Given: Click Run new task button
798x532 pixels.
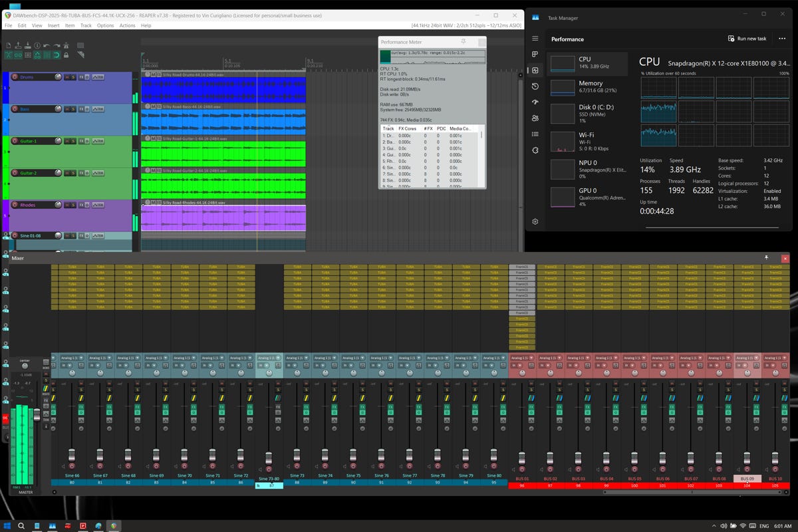Looking at the screenshot, I should pyautogui.click(x=747, y=39).
